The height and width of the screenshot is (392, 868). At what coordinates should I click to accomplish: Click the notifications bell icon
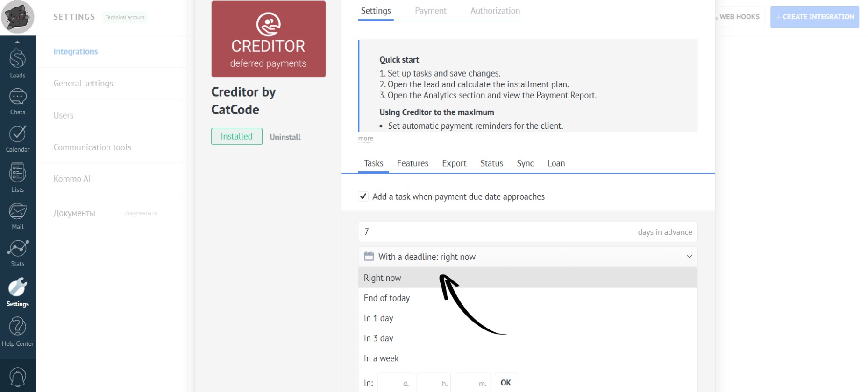[x=18, y=377]
